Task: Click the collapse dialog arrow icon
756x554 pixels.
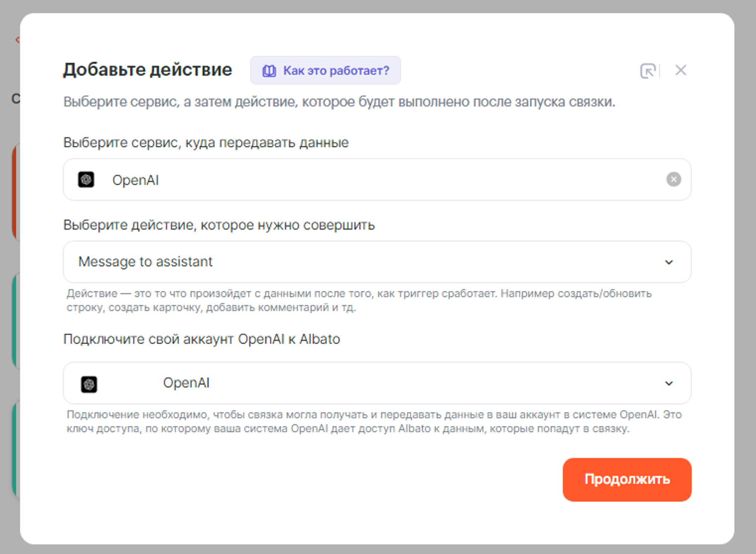Action: pyautogui.click(x=648, y=71)
